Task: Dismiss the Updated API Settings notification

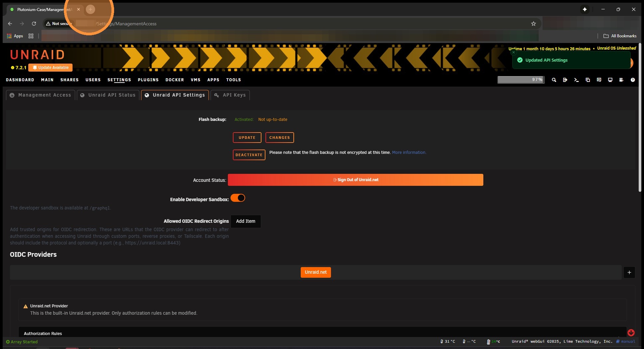Action: point(514,52)
